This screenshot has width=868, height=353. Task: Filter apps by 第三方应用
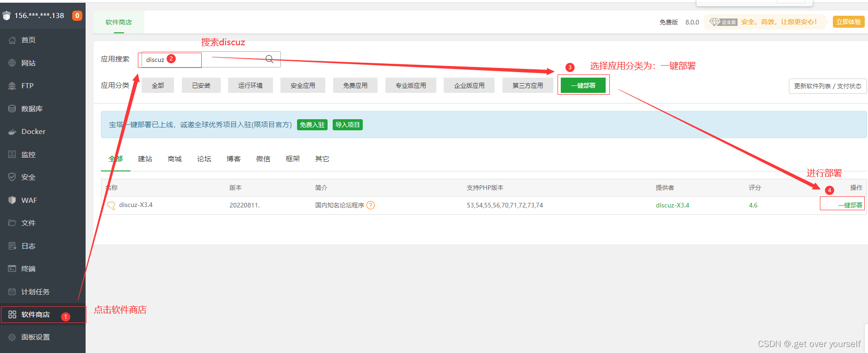[528, 85]
